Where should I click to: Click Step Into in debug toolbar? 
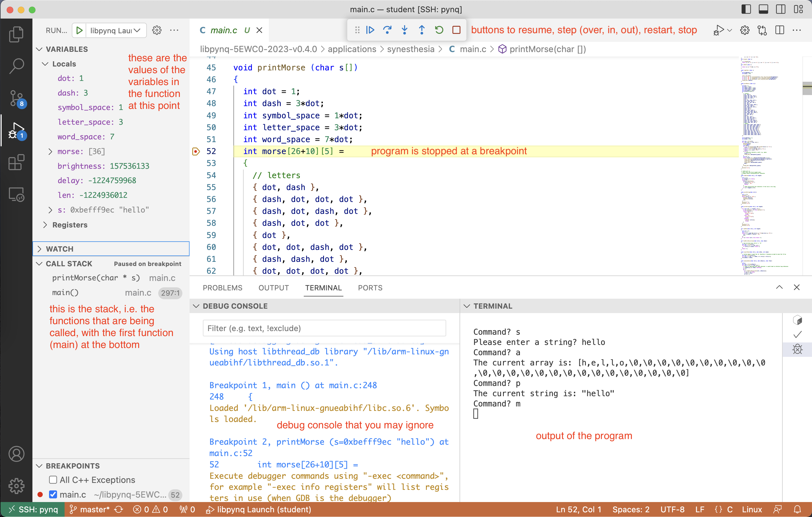point(405,30)
